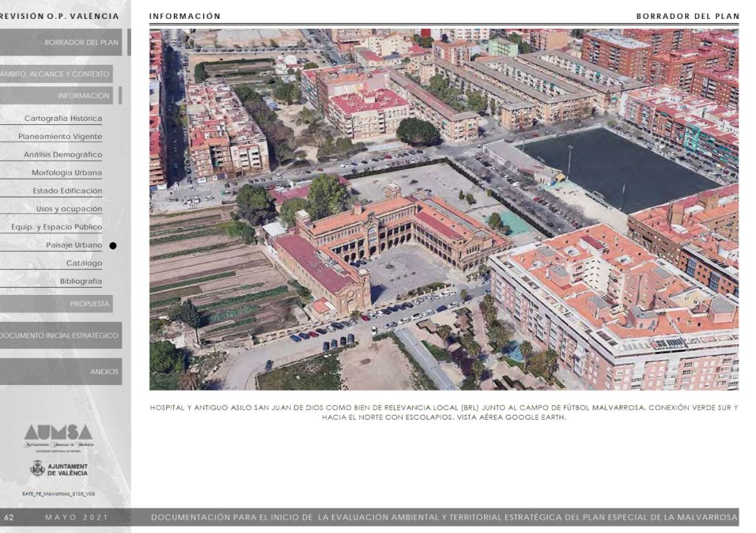Click the aerial photo of San Juan de Dios
This screenshot has width=756, height=533.
point(444,209)
